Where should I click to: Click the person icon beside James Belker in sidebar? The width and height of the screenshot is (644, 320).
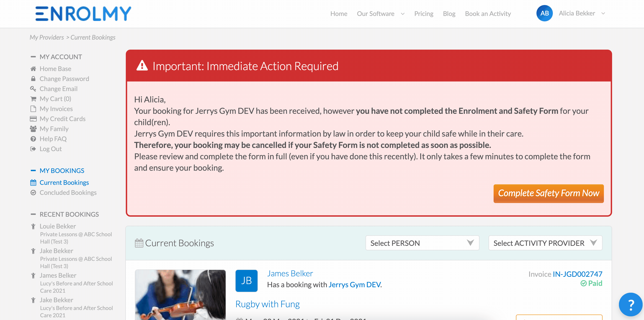click(33, 276)
